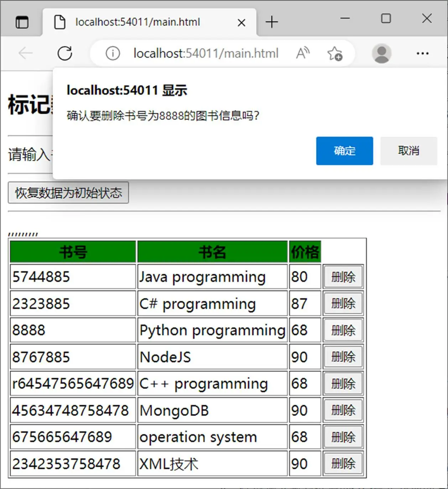
Task: Delete the C++ programming row
Action: click(x=343, y=383)
